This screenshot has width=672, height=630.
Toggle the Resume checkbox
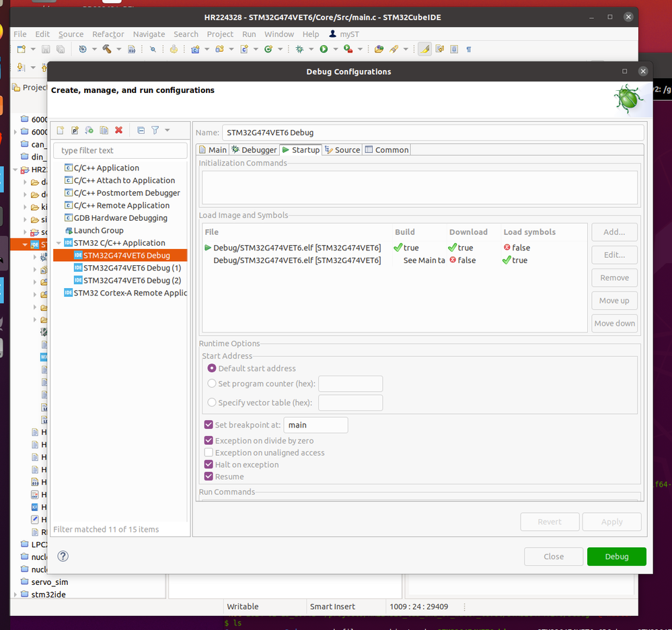pos(209,476)
